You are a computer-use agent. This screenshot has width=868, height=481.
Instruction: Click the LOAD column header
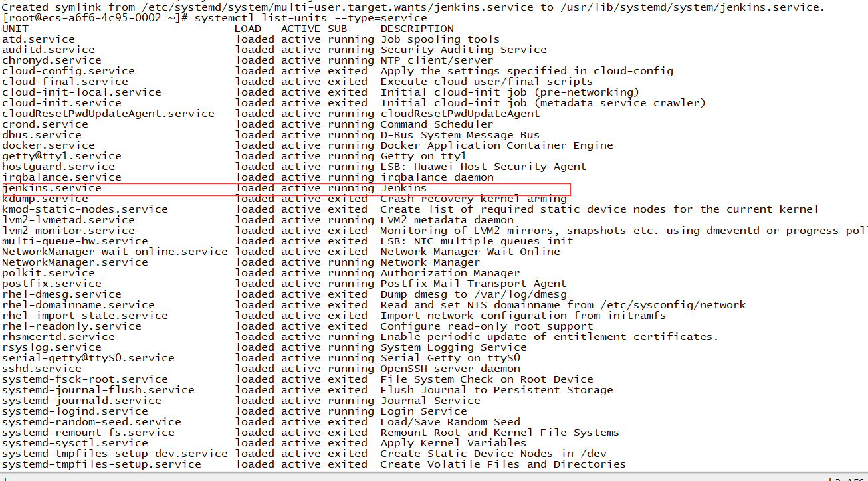(248, 29)
